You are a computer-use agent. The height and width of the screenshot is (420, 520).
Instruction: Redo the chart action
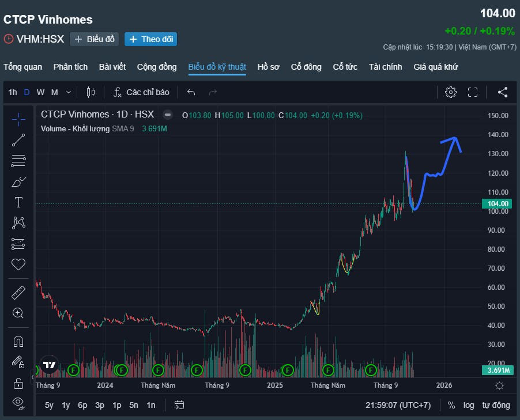[213, 92]
